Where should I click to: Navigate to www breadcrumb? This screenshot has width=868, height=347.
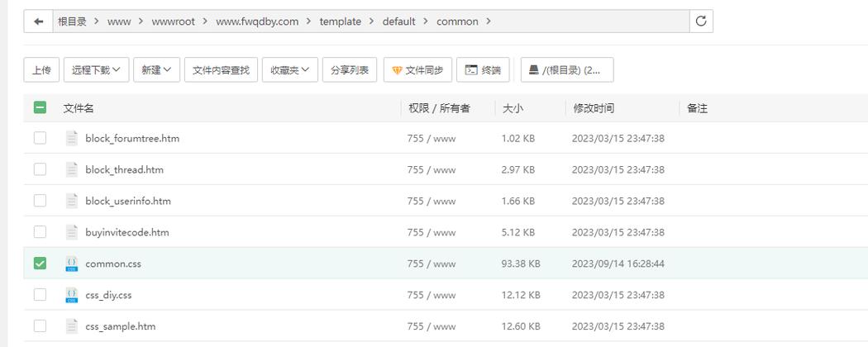coord(119,21)
